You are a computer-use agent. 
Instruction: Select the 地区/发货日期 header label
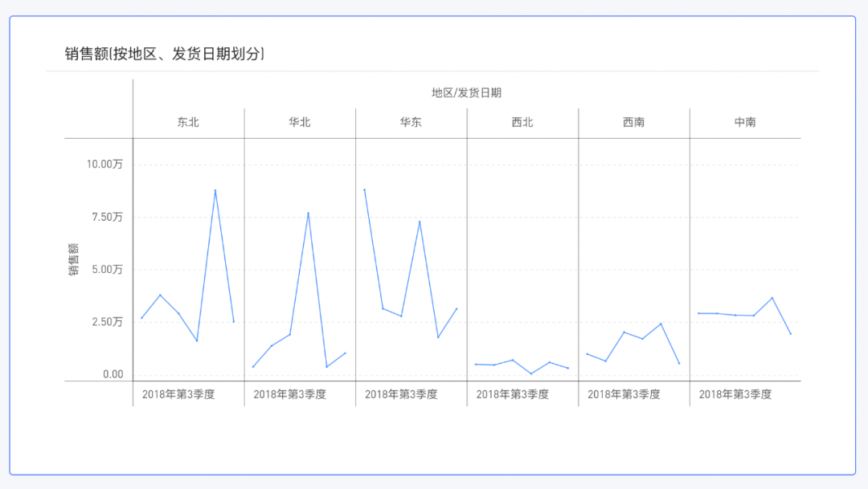coord(466,92)
